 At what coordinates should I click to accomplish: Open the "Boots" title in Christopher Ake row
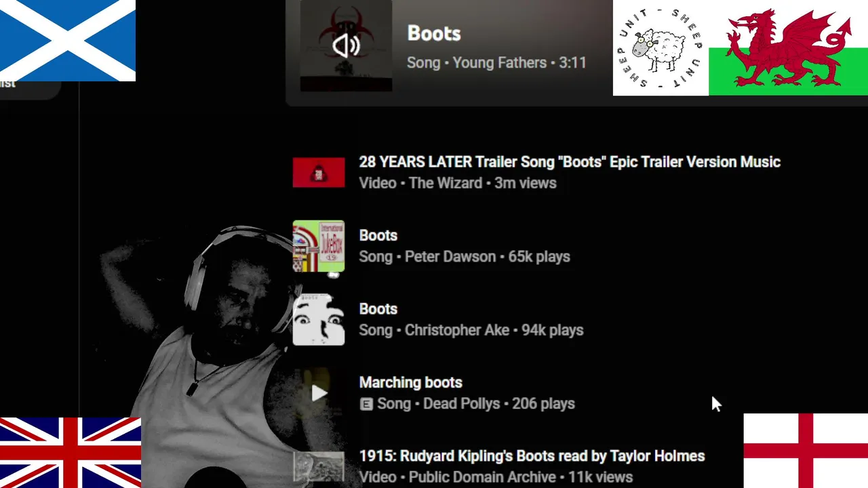(x=378, y=309)
